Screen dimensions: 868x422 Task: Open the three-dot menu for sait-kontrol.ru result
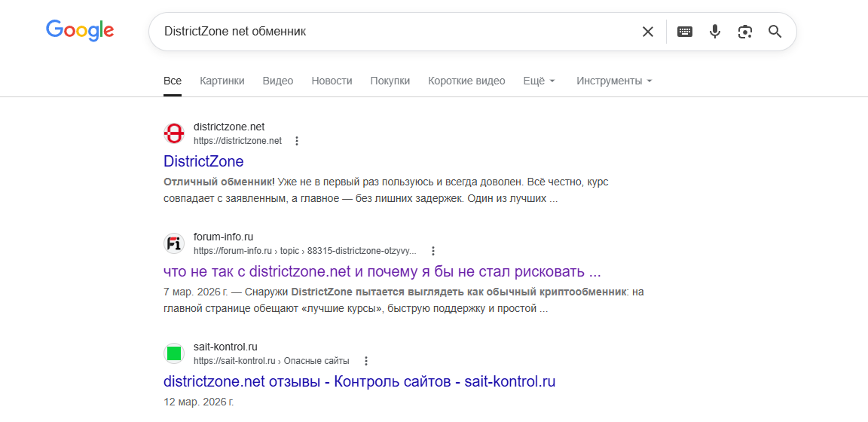[x=366, y=361]
